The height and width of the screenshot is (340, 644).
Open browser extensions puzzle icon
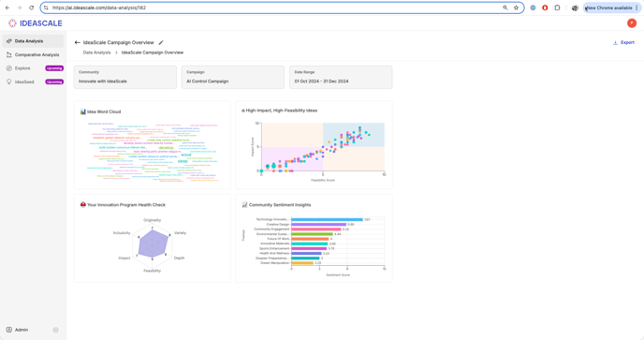(557, 7)
